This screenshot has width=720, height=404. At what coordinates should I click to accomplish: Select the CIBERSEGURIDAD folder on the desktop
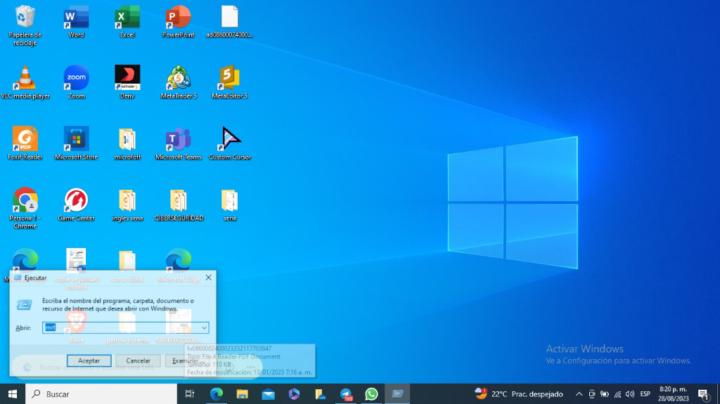(179, 205)
